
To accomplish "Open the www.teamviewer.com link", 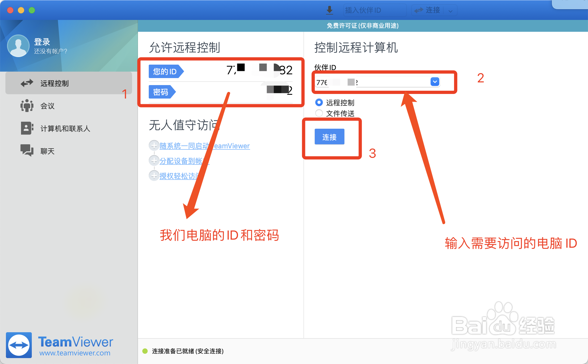I will click(x=75, y=353).
